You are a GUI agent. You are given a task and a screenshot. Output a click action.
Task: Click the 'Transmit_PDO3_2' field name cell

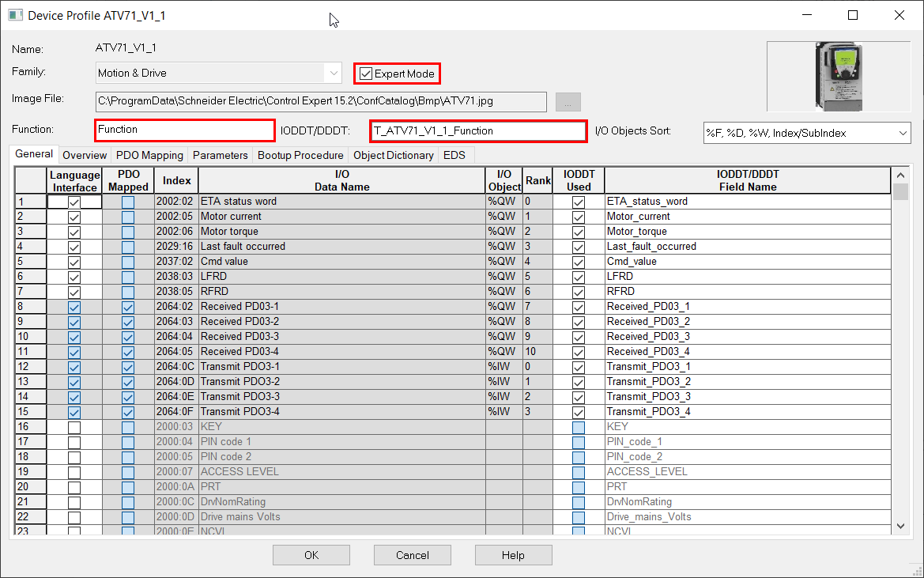click(x=748, y=382)
